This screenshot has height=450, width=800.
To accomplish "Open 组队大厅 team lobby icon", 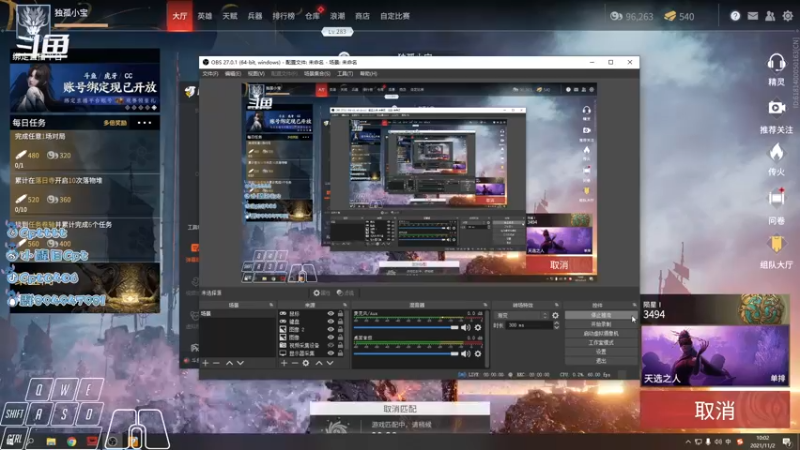I will click(x=776, y=244).
